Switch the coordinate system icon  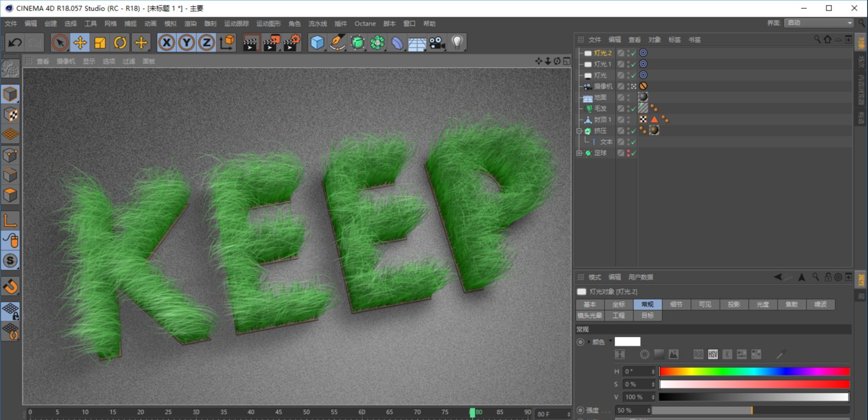pyautogui.click(x=227, y=43)
